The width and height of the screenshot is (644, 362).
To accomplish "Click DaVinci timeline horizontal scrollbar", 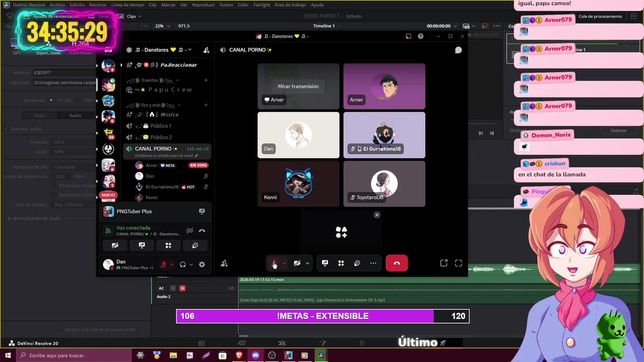I will 244,336.
